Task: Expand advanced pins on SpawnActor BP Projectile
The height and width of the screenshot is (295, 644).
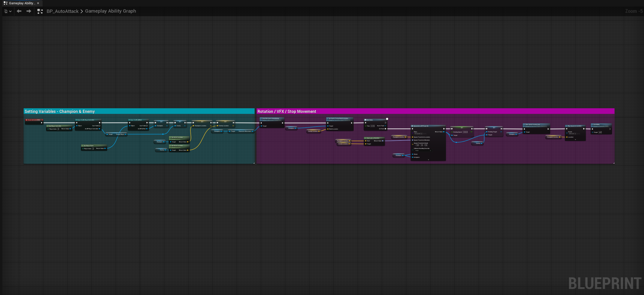Action: pos(428,160)
